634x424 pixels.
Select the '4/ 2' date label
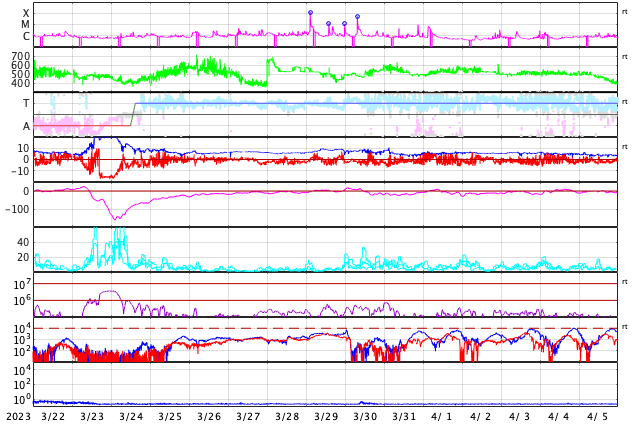481,417
